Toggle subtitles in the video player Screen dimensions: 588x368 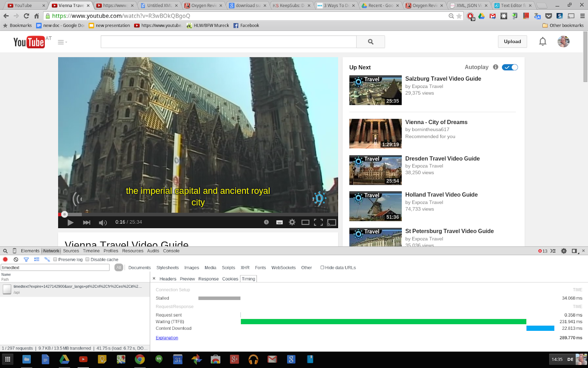pos(279,222)
